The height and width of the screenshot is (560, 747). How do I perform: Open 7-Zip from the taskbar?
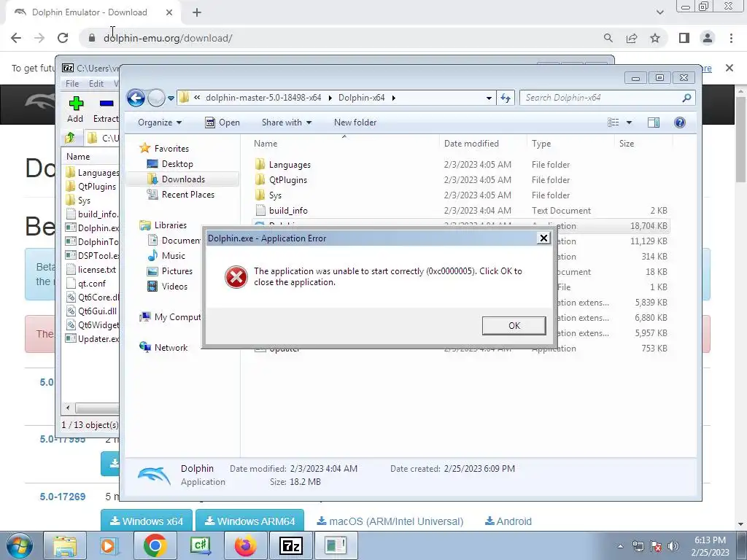tap(290, 545)
